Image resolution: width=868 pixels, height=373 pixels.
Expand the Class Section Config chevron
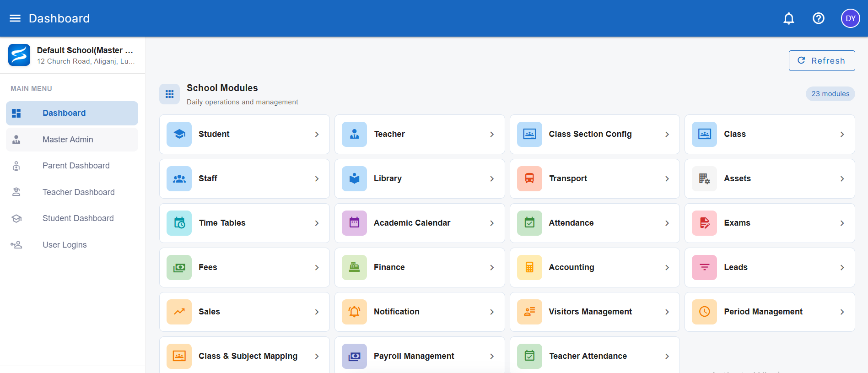667,134
